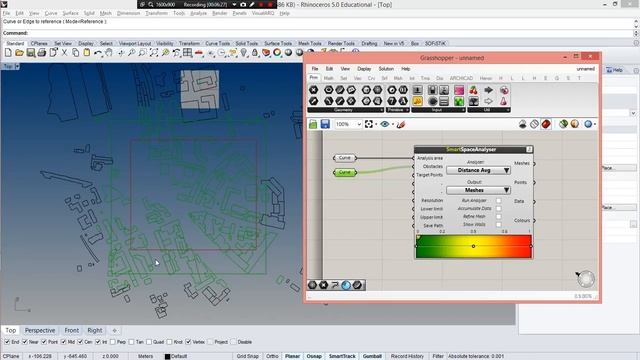Click the pink flask icon in Grasshopper Util panel

(x=503, y=101)
